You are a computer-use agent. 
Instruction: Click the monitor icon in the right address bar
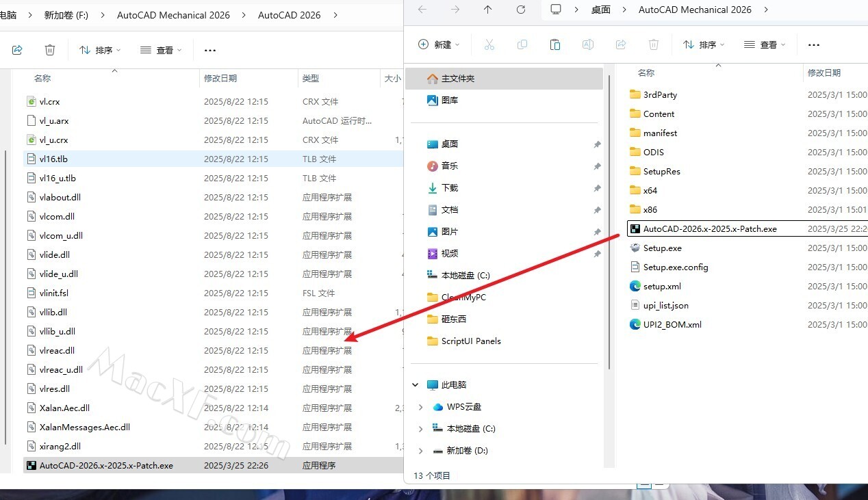click(556, 10)
